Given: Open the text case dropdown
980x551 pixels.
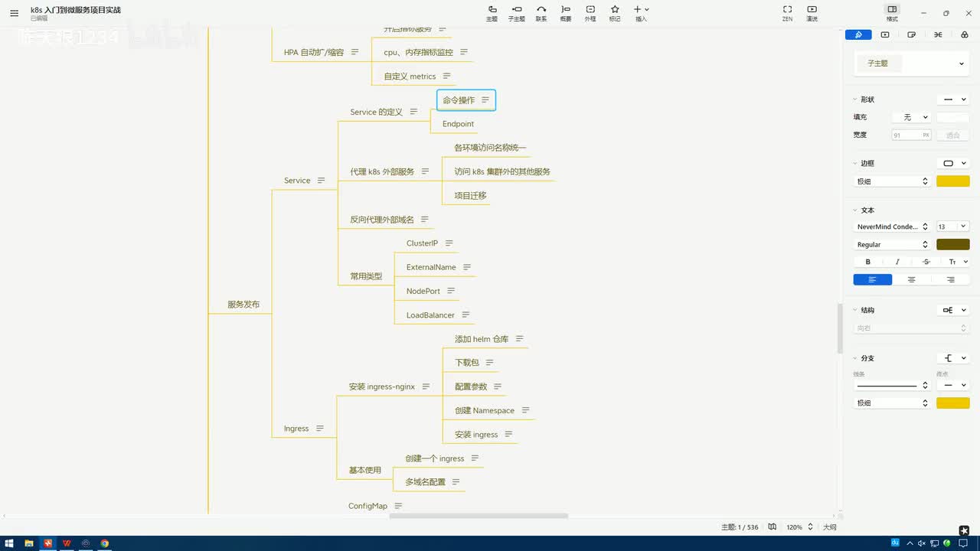Looking at the screenshot, I should pos(958,262).
